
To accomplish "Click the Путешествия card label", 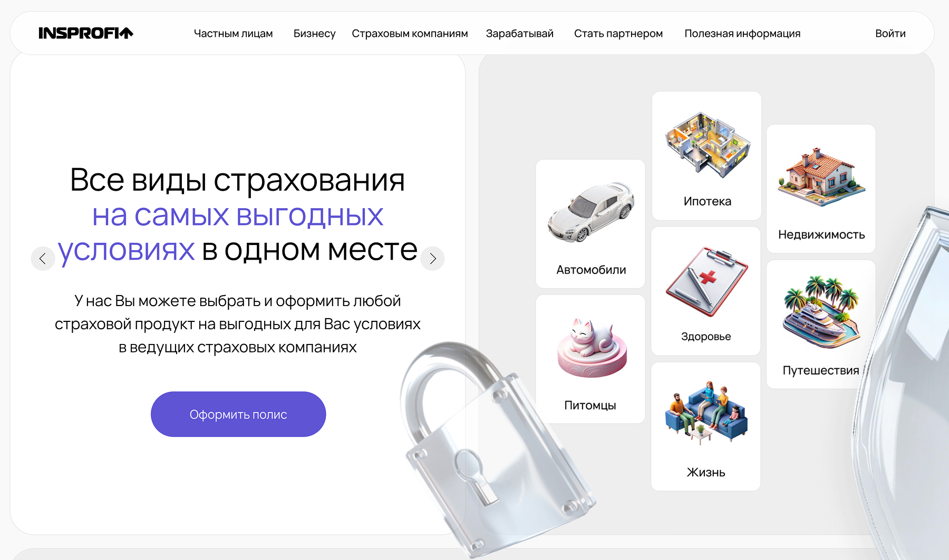I will (821, 370).
